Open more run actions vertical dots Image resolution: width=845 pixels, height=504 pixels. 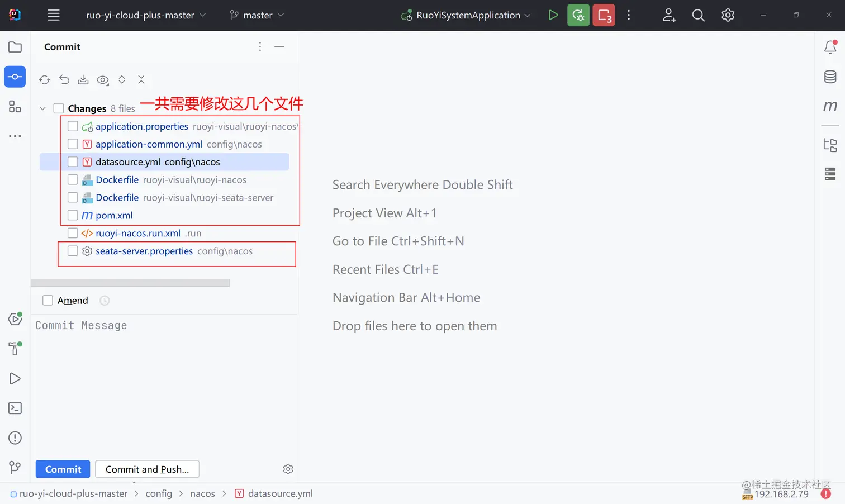(x=629, y=15)
